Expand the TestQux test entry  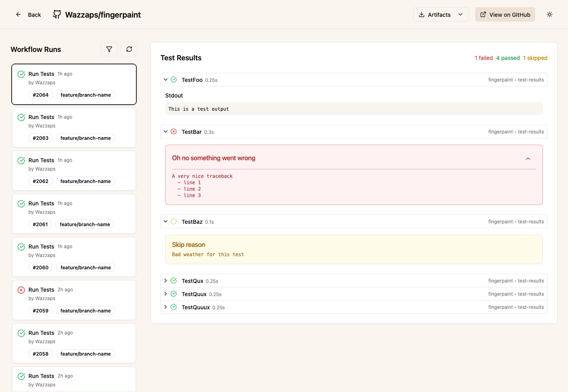(166, 281)
